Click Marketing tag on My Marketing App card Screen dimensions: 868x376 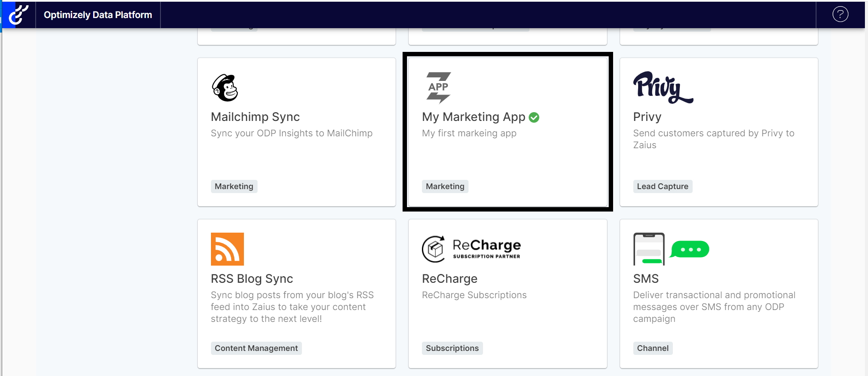pyautogui.click(x=445, y=186)
